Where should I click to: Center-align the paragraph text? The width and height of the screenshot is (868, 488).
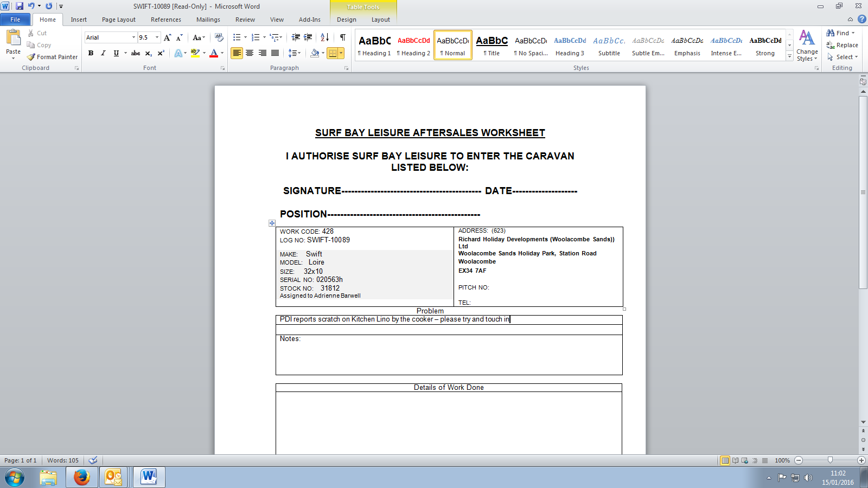point(250,53)
